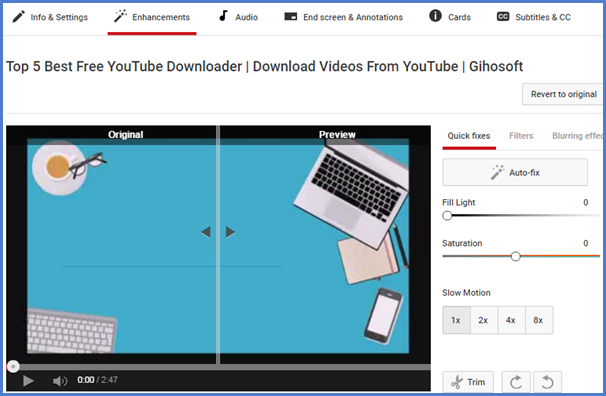The height and width of the screenshot is (396, 606).
Task: Click the Original label on video
Action: pyautogui.click(x=126, y=134)
